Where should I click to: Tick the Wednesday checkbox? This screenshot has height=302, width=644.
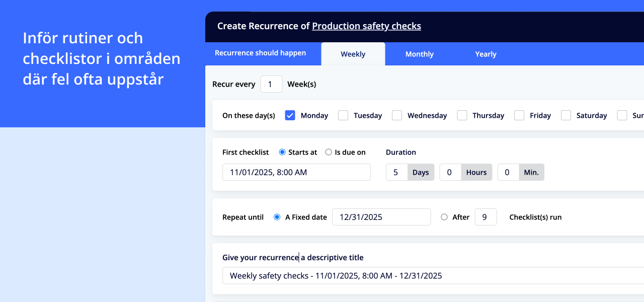click(397, 115)
